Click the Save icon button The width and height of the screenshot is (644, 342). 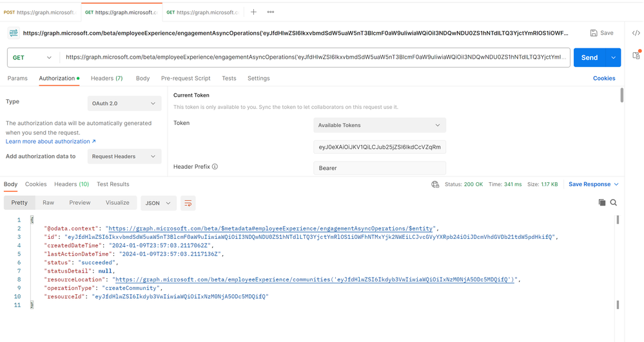tap(601, 33)
